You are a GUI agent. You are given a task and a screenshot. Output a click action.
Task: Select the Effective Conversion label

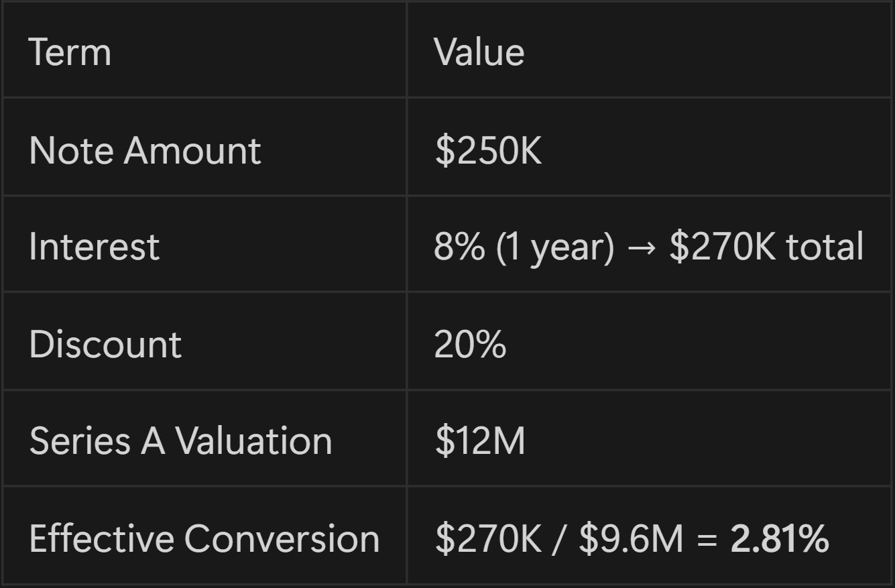tap(204, 538)
